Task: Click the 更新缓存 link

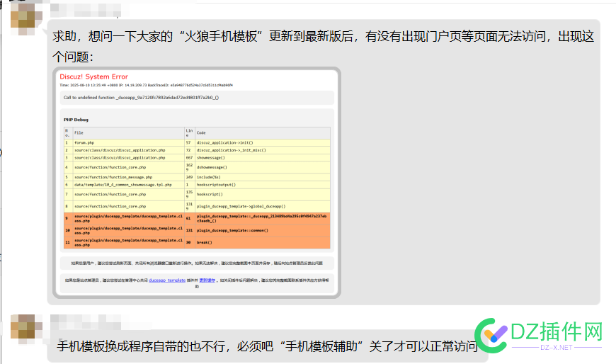Action: click(x=207, y=280)
